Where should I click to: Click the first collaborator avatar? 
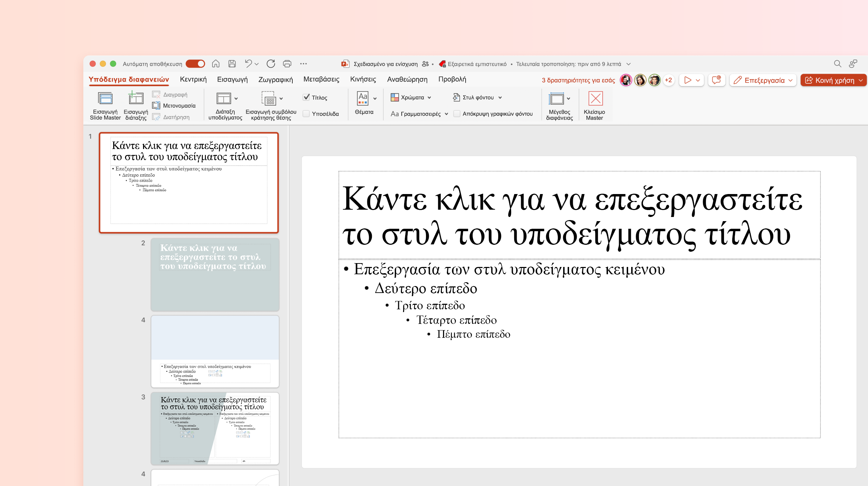[x=626, y=80]
